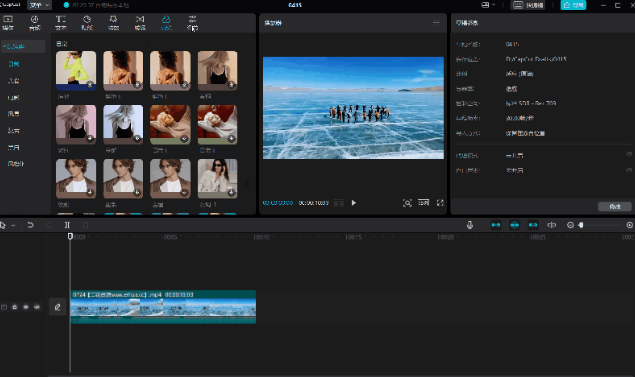This screenshot has height=377, width=635.
Task: Open the Text tab
Action: 61,23
